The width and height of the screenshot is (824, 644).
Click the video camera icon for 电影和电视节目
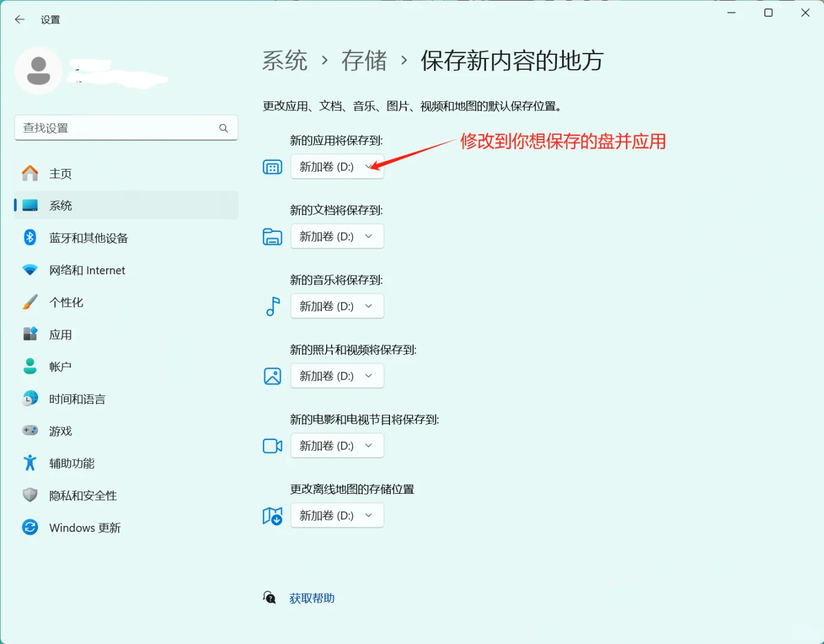(272, 445)
